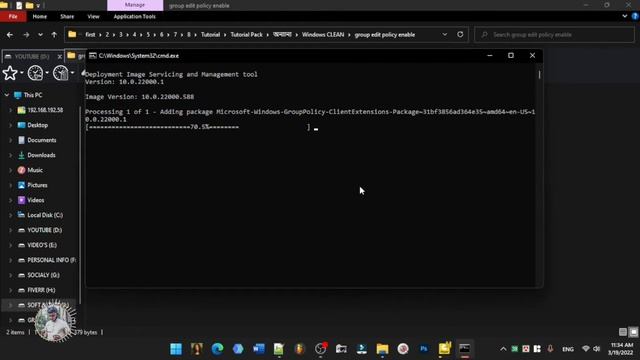
Task: Open Photoshop from taskbar
Action: coord(424,349)
